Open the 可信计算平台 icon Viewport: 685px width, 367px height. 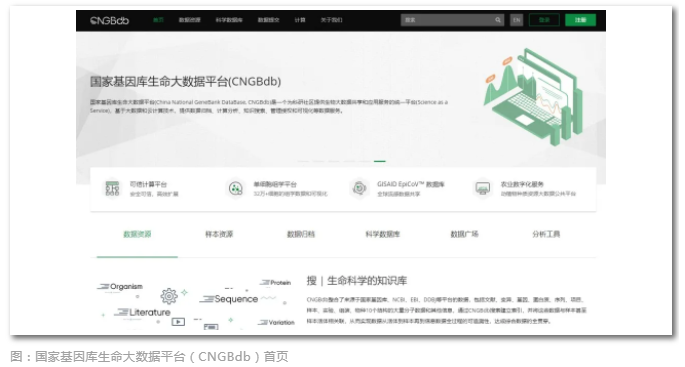112,189
